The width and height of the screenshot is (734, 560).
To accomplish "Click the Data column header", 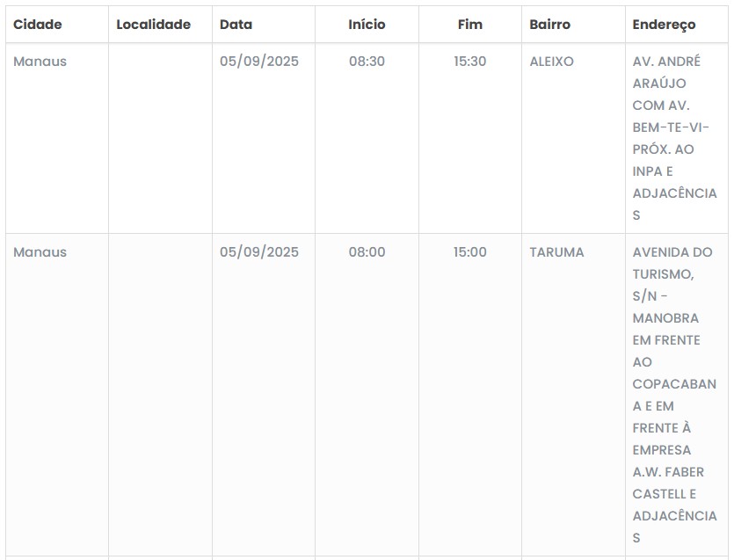I will (236, 25).
